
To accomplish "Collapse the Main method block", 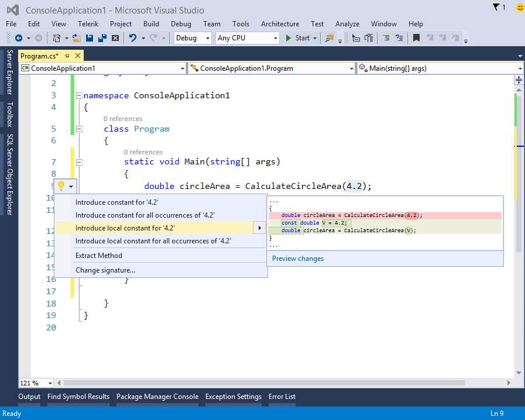I will point(79,162).
